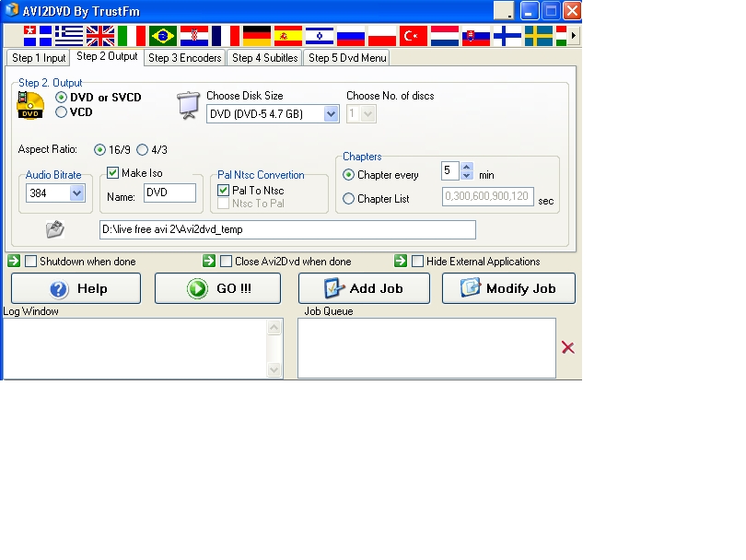The height and width of the screenshot is (560, 746).
Task: Click the Add Job button
Action: tap(364, 288)
